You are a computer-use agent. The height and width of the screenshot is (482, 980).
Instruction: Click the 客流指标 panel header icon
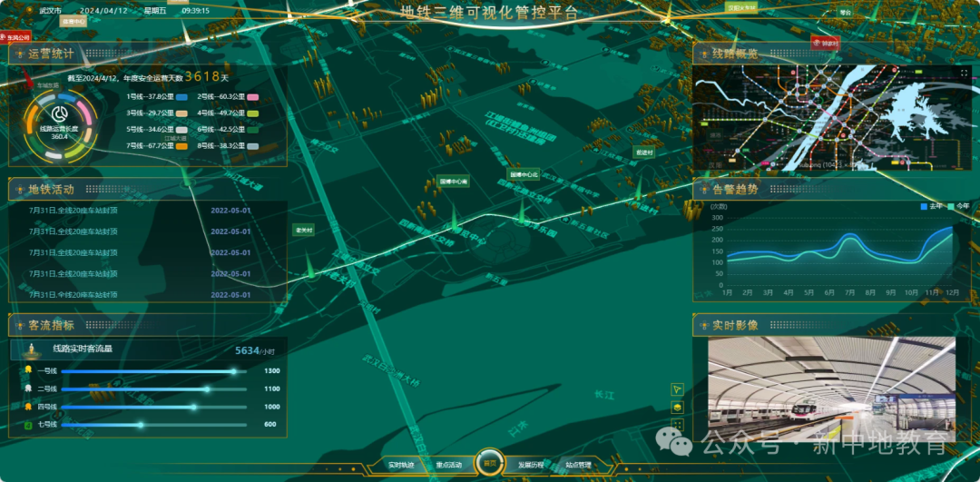coord(18,325)
